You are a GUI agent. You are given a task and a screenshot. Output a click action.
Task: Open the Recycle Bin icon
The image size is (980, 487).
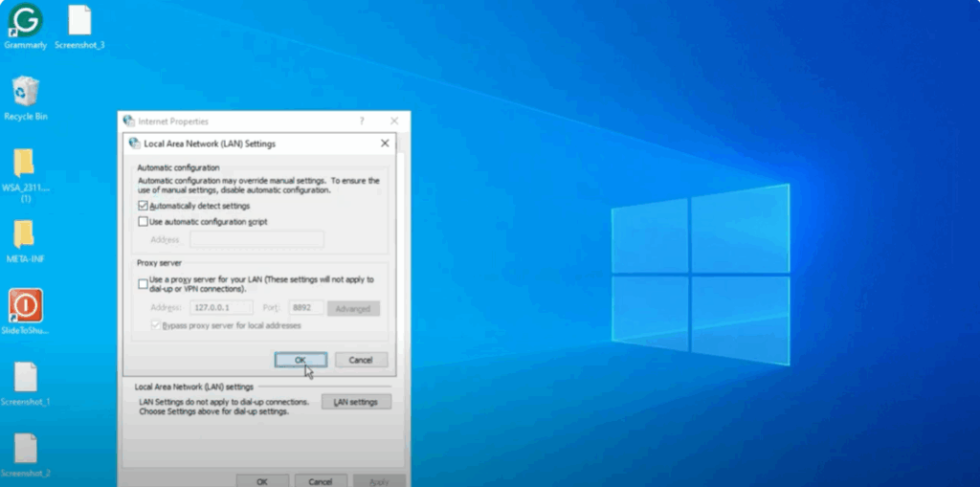click(x=26, y=91)
